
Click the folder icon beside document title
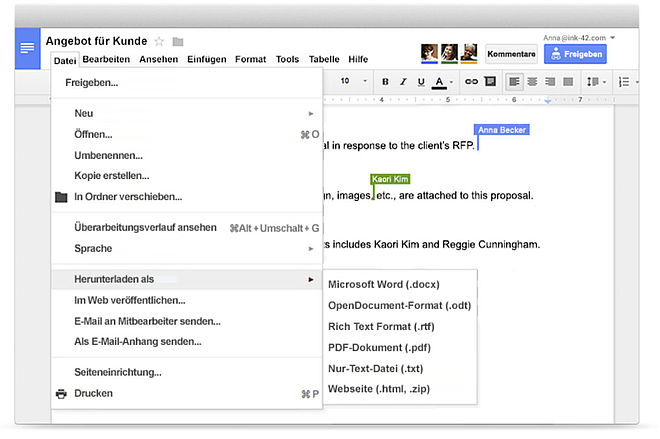[178, 41]
